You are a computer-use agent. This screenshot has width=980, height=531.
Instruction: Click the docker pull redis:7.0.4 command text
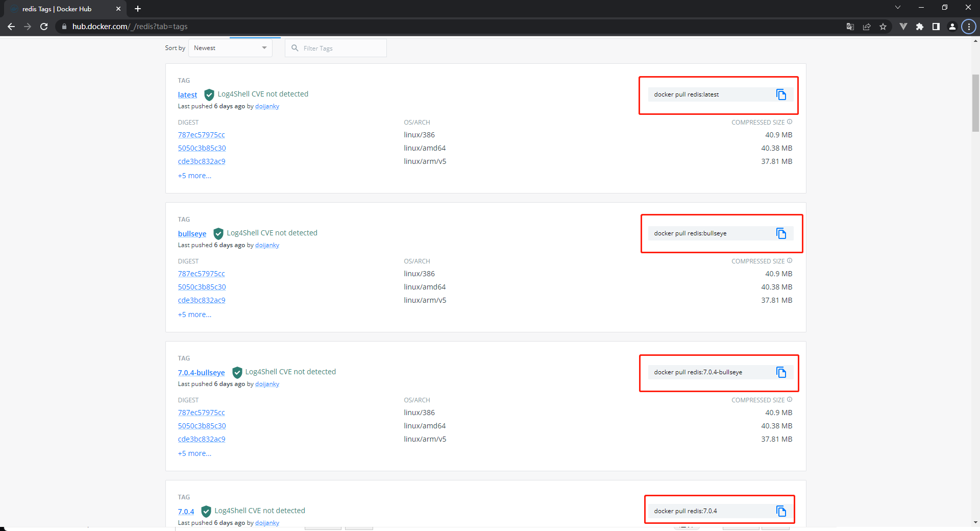point(685,511)
